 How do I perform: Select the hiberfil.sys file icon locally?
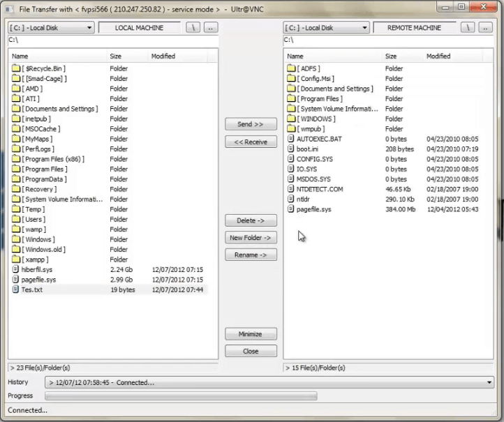[16, 269]
